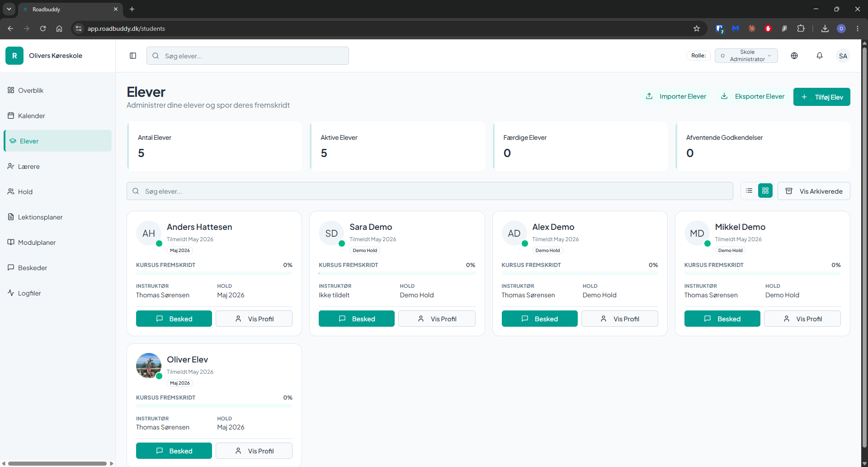View Sara Demo's profile

437,319
